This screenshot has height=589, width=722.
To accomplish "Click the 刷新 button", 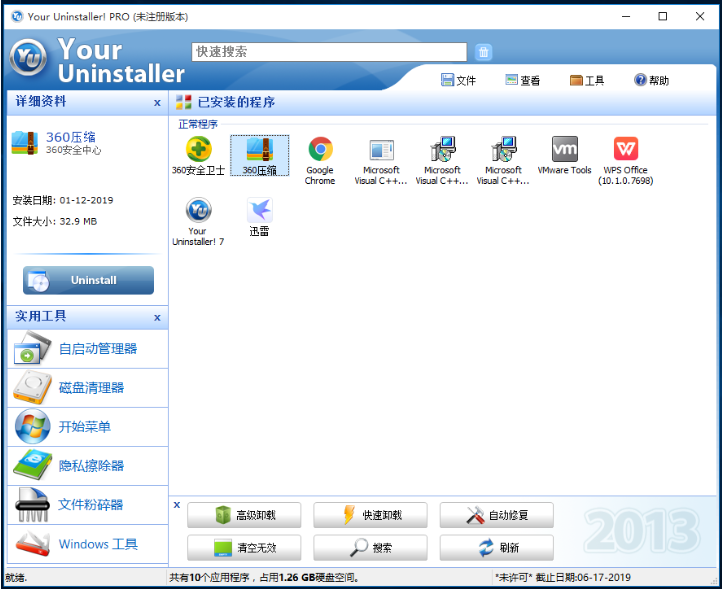I will (496, 548).
